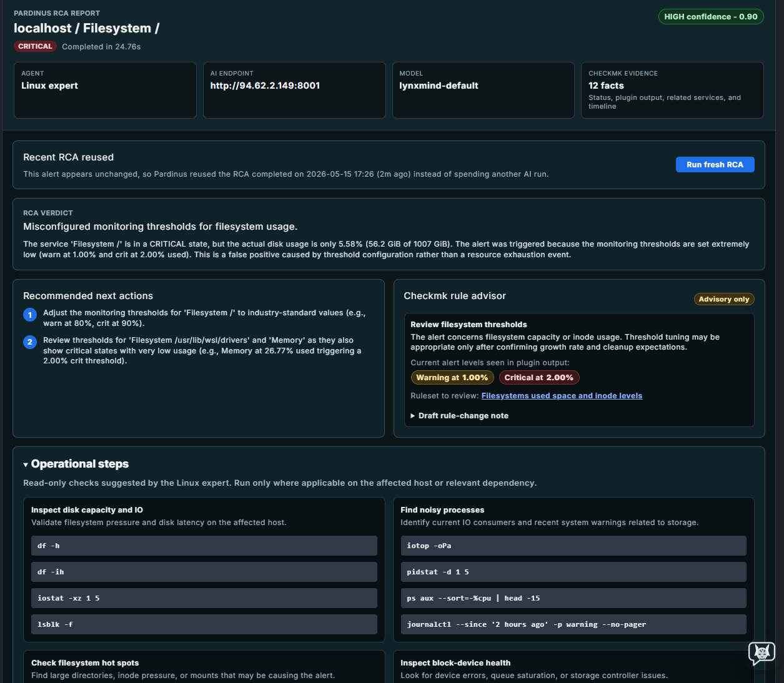
Task: Select the Advisory only badge
Action: click(x=723, y=300)
